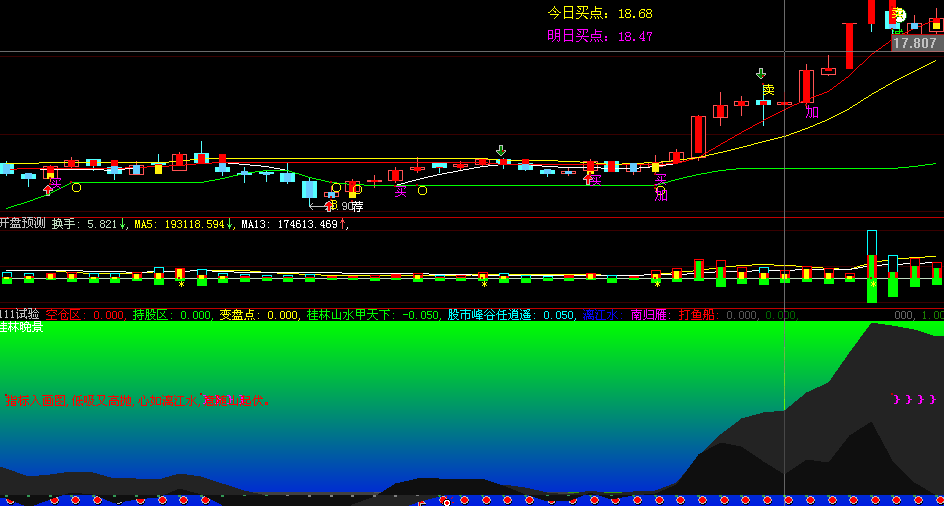Viewport: 944px width, 506px height.
Task: Click the magenta 南归雁 label
Action: pyautogui.click(x=651, y=314)
